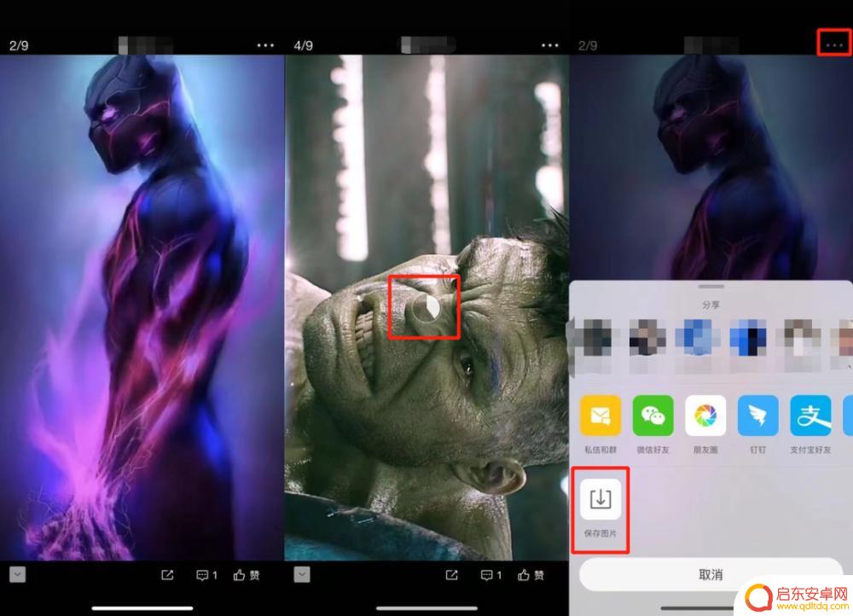Select the third blurred blue contact avatar in the share sheet

coord(698,337)
